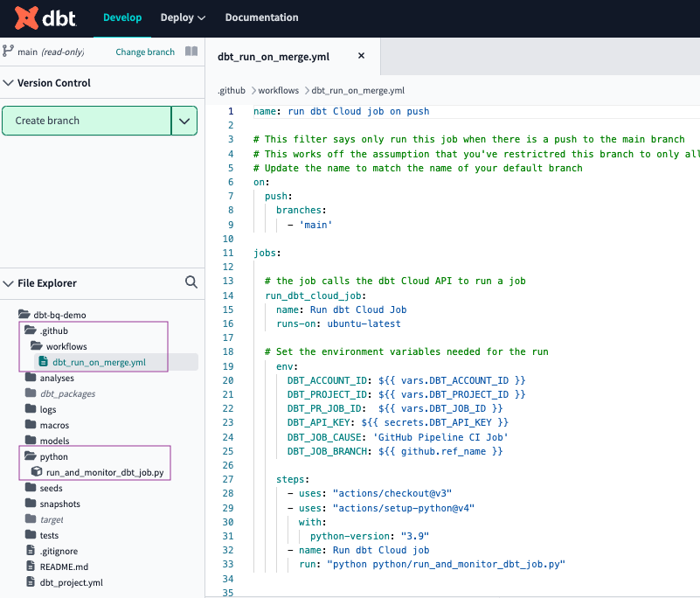Click dbt_run_on_merge.yml in the breadcrumb
This screenshot has width=700, height=598.
tap(358, 91)
